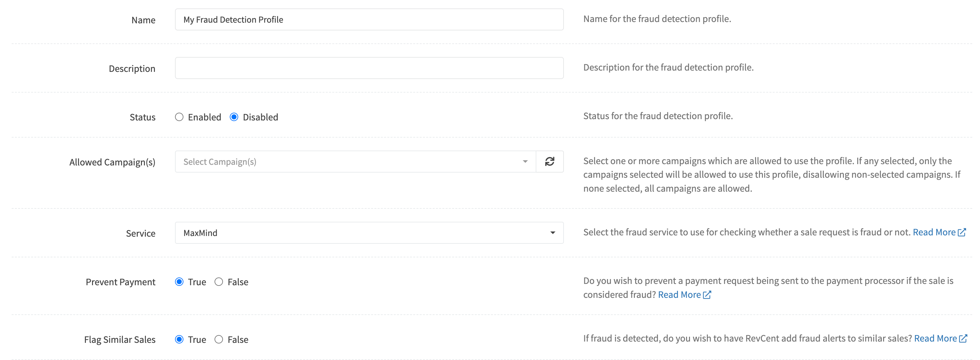Screen dimensions: 980x360
Task: Set Flag Similar Sales to True
Action: [x=179, y=339]
